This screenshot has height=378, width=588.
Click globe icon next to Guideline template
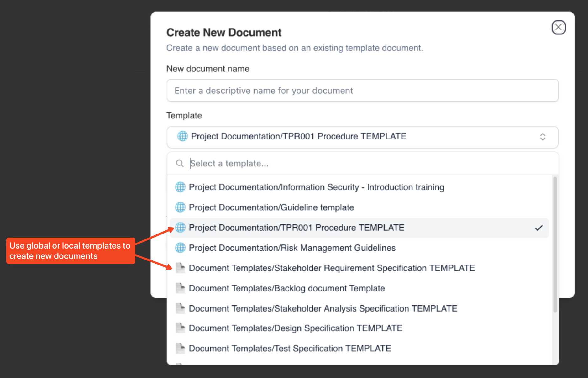pyautogui.click(x=180, y=207)
